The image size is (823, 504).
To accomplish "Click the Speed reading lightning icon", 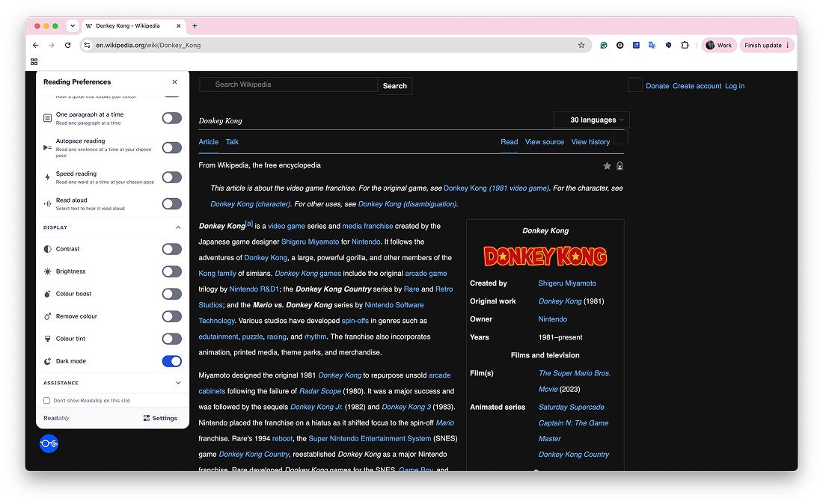I will click(47, 177).
